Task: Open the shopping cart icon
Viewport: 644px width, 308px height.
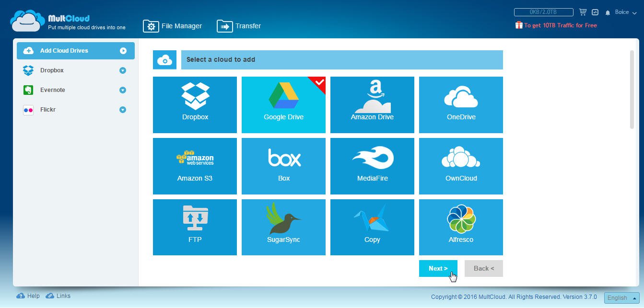Action: click(583, 12)
